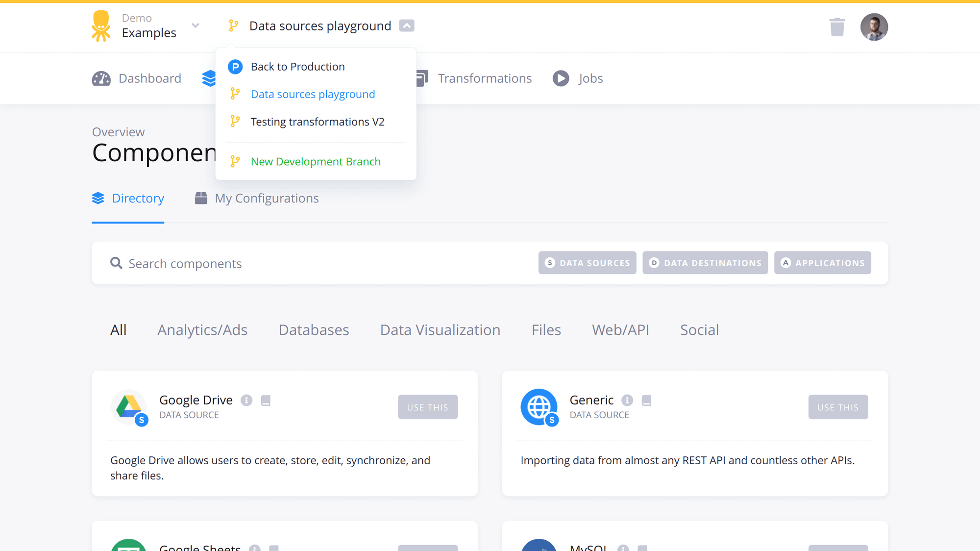Toggle the DATA SOURCES filter
Image resolution: width=980 pixels, height=551 pixels.
point(587,263)
